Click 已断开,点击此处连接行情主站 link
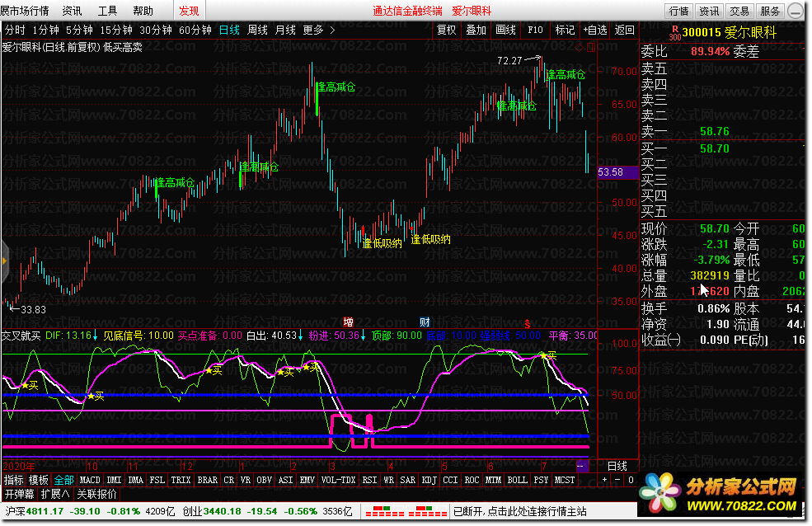 point(520,511)
